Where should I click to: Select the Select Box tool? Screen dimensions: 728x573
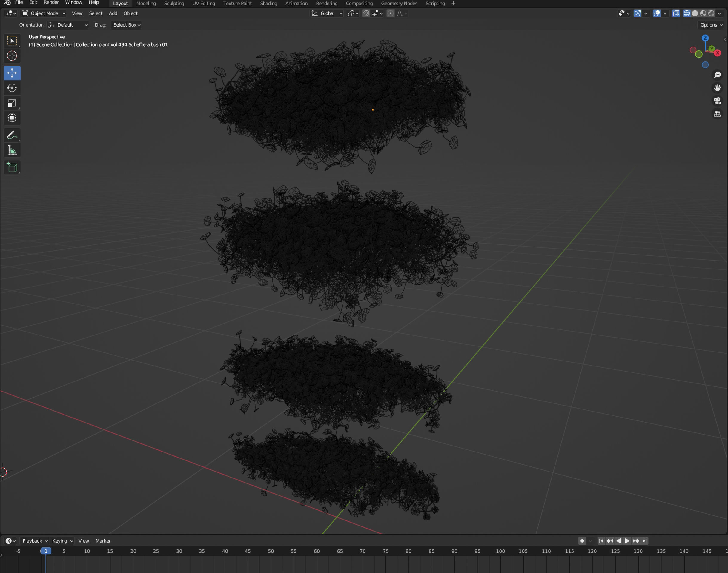[12, 41]
